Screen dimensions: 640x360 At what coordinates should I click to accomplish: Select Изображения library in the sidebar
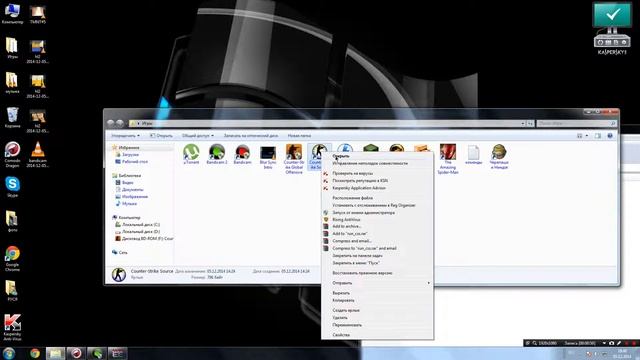click(131, 197)
